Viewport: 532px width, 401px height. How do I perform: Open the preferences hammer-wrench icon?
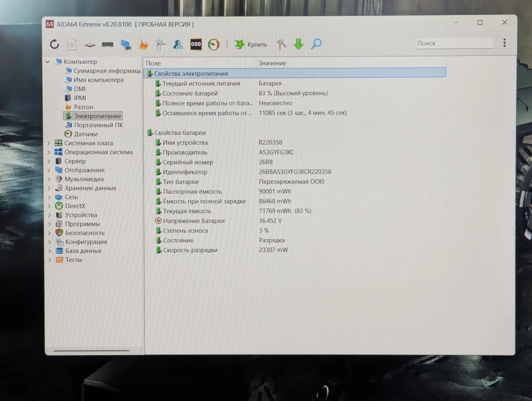(281, 44)
